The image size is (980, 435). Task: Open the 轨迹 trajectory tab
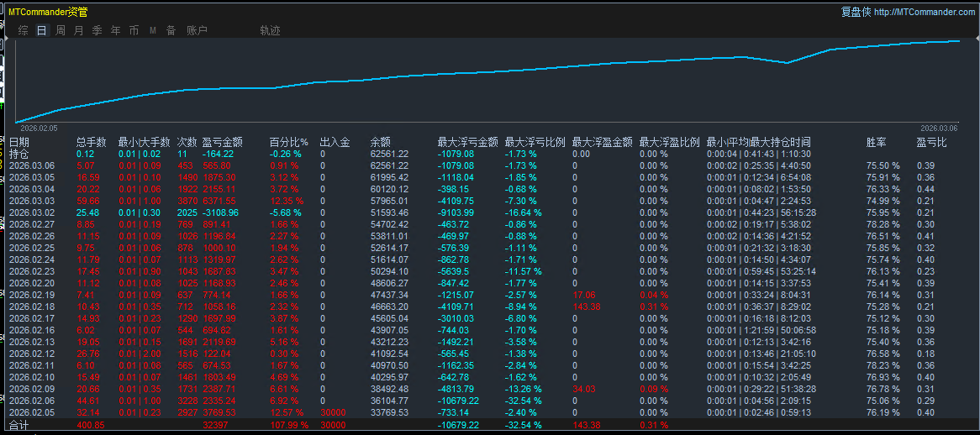click(270, 30)
